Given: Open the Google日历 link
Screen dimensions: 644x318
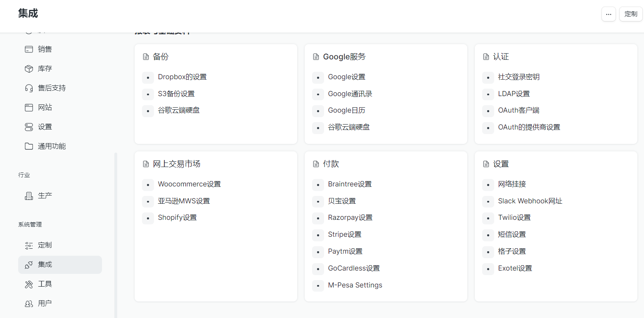Looking at the screenshot, I should point(346,111).
